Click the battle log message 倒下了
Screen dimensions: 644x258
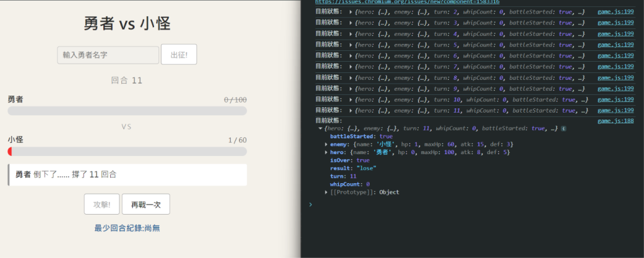[x=127, y=175]
